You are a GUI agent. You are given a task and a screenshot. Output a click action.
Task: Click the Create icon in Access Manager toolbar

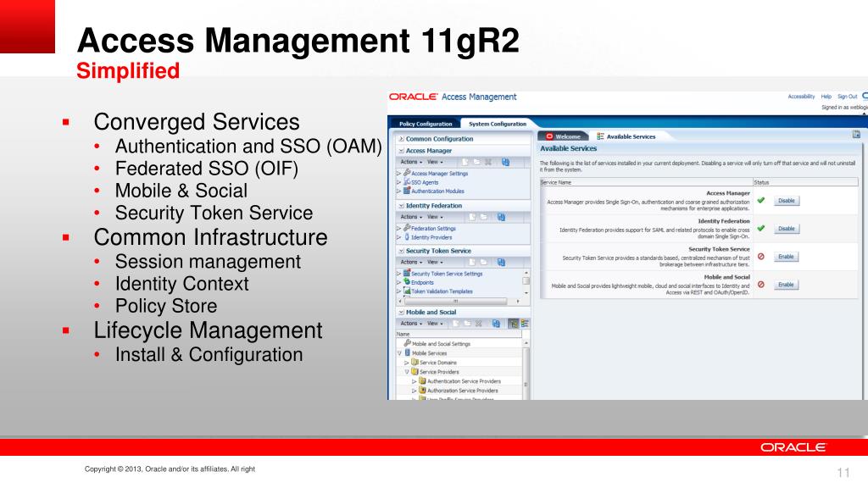(x=465, y=162)
